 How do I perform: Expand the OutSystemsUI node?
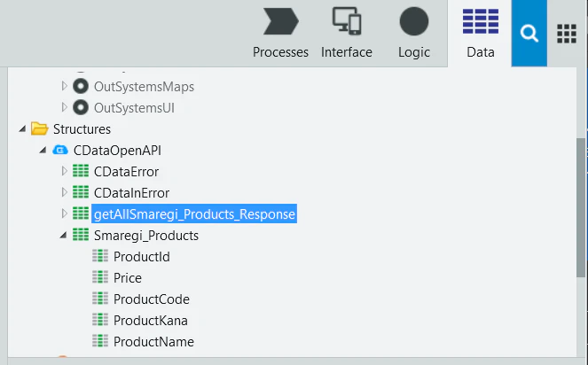64,107
